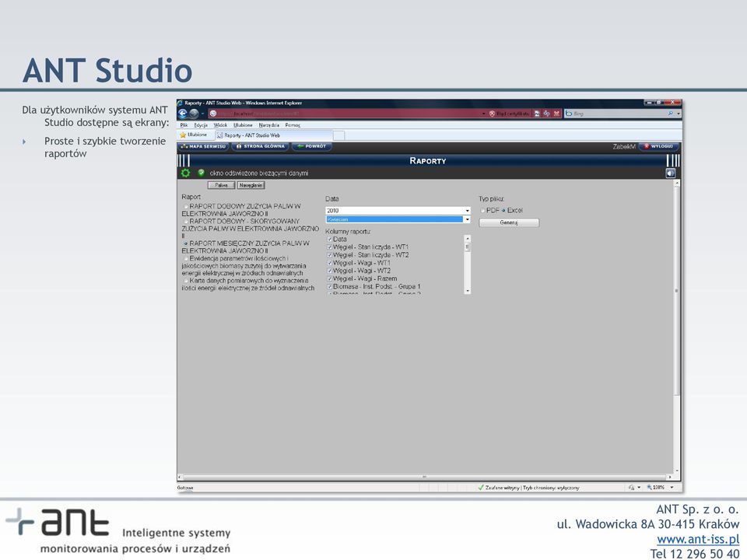Open the www.ant-iss.pl link

pos(698,539)
